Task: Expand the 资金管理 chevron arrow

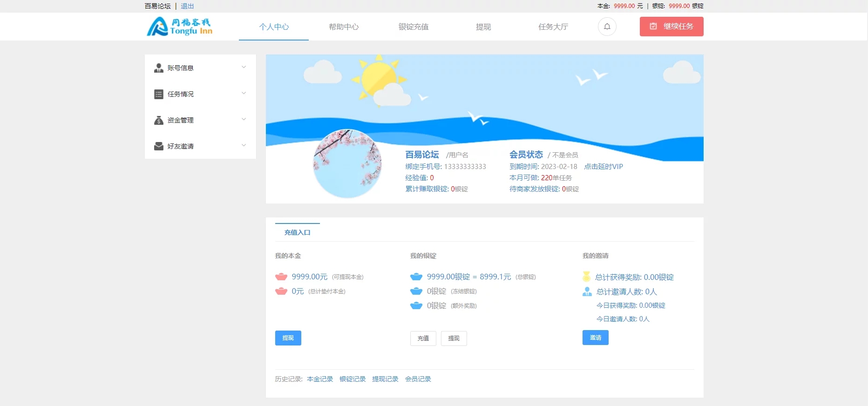Action: [244, 120]
